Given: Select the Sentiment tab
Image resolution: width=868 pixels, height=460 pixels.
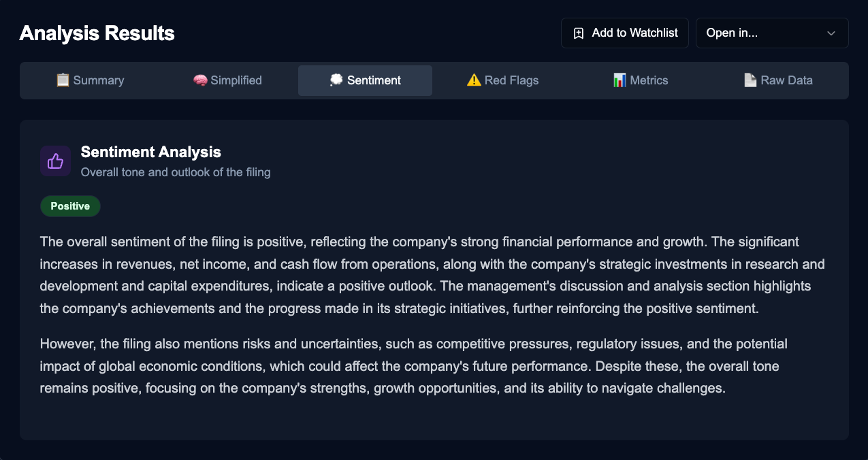Looking at the screenshot, I should [x=364, y=80].
